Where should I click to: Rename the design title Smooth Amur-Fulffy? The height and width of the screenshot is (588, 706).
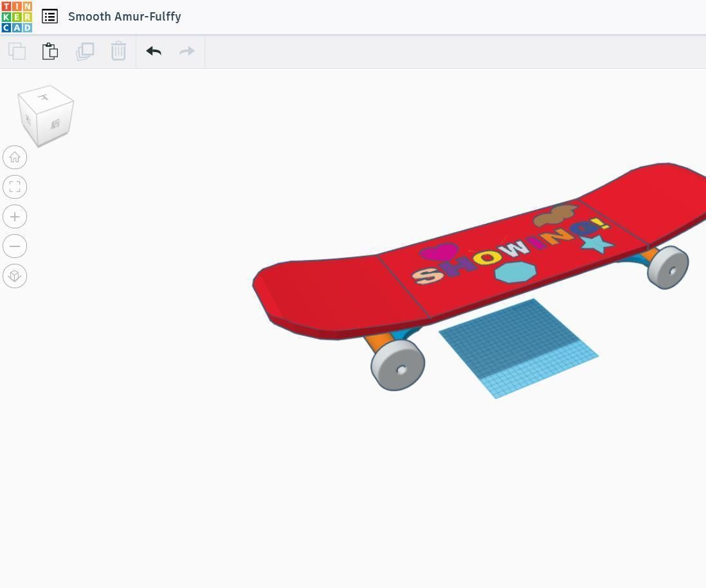click(x=124, y=17)
